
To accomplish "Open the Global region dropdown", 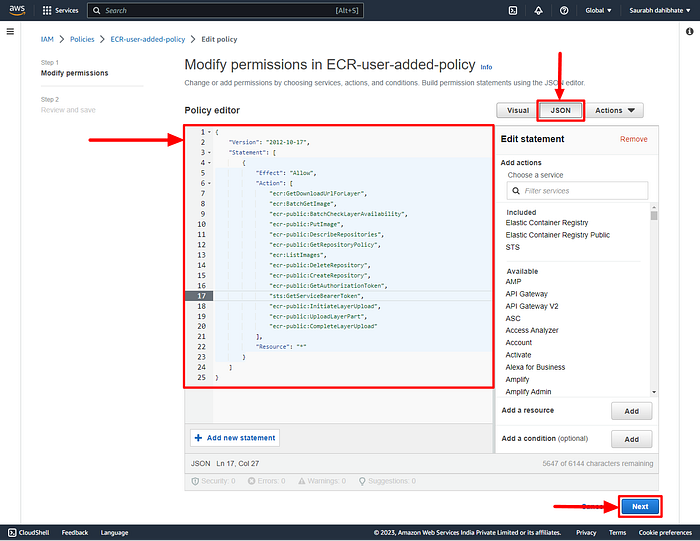I will point(598,10).
